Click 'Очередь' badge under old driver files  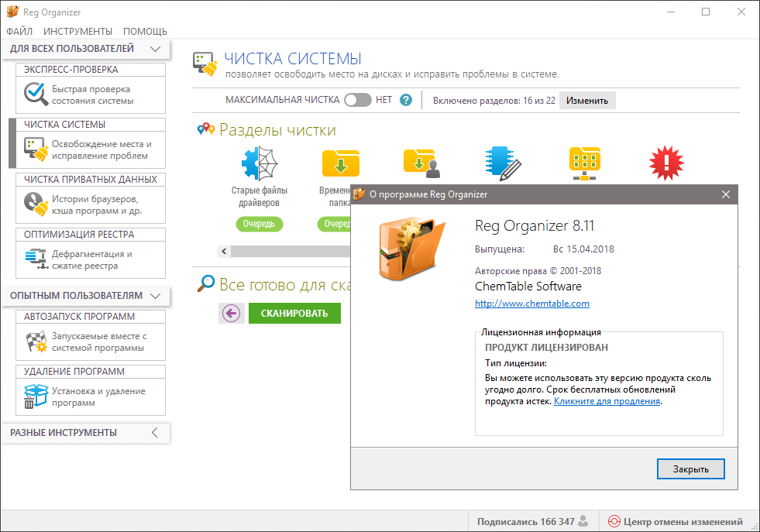259,224
